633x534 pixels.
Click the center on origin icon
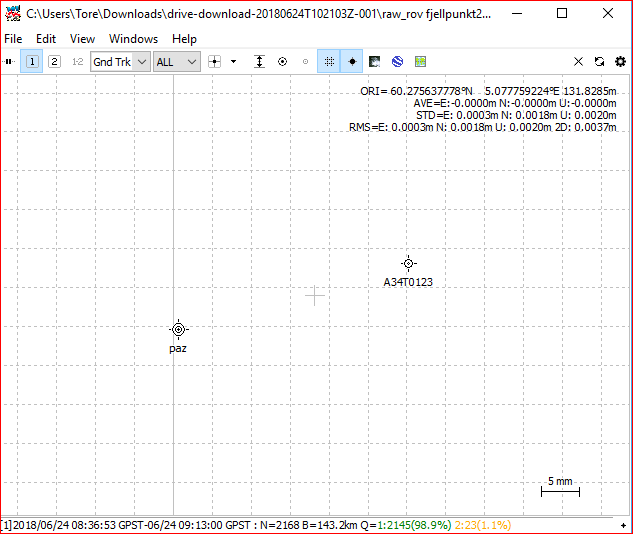point(214,62)
